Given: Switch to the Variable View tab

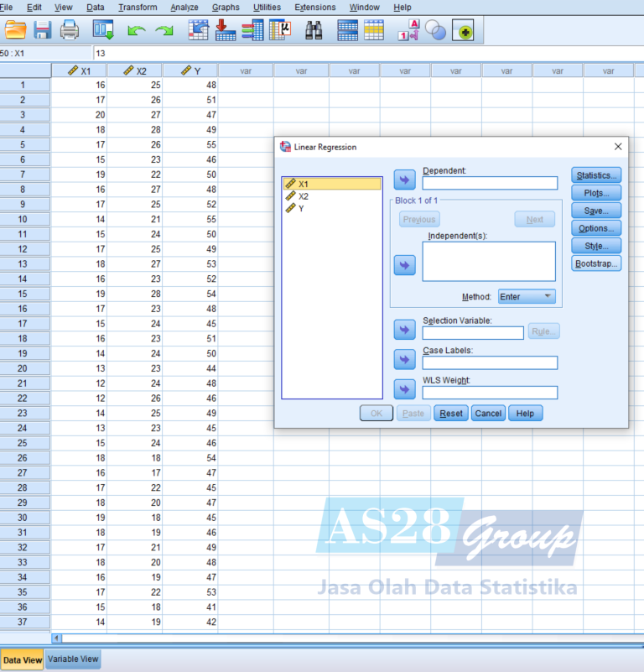Looking at the screenshot, I should [x=73, y=659].
